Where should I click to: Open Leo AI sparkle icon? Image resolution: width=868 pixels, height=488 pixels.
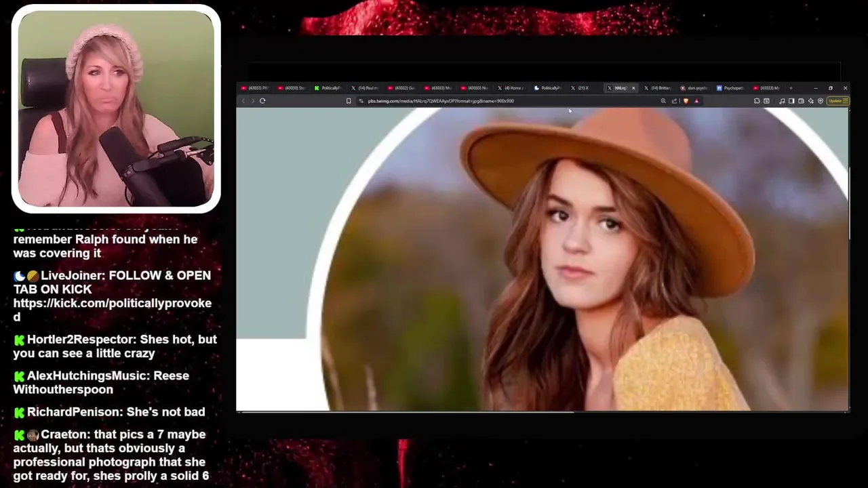(x=810, y=101)
